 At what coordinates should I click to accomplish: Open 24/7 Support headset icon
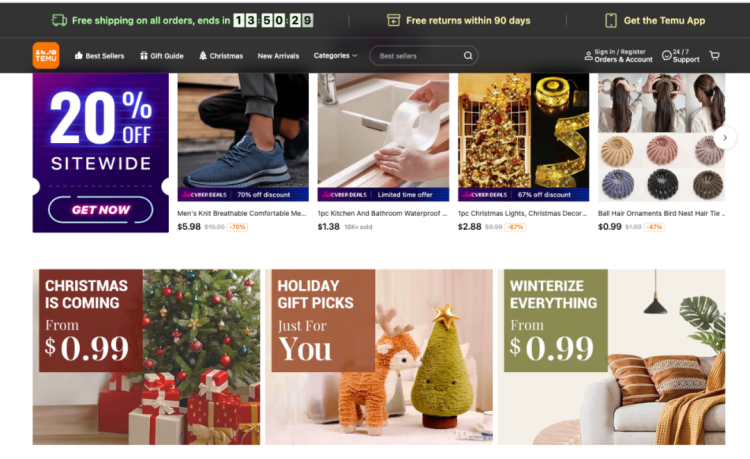[x=666, y=55]
